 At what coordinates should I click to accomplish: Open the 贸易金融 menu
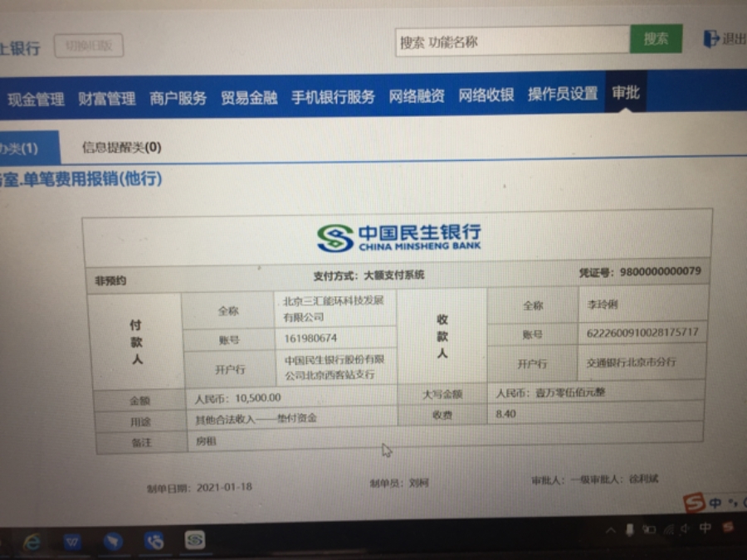point(249,98)
